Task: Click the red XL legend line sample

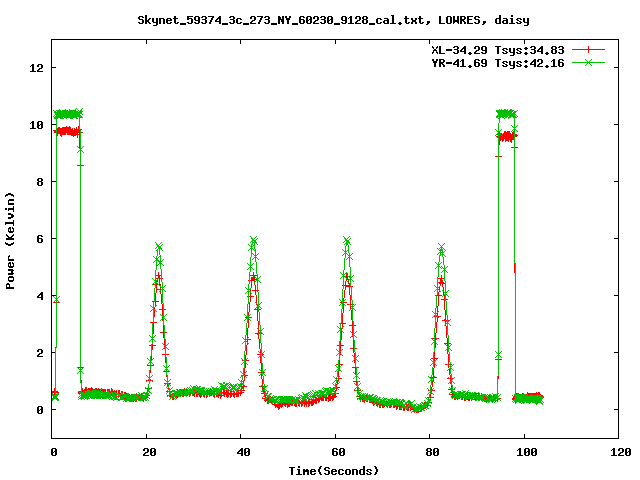Action: 588,50
